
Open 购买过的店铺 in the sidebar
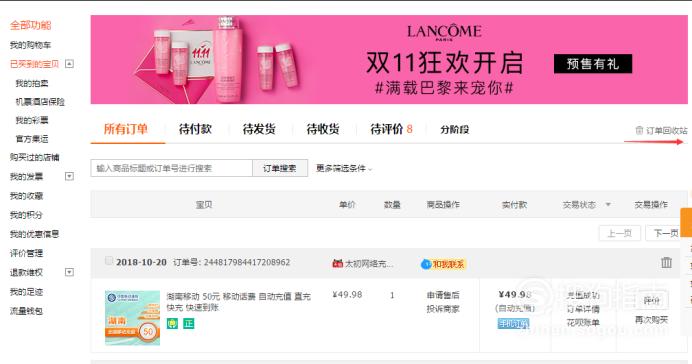34,157
